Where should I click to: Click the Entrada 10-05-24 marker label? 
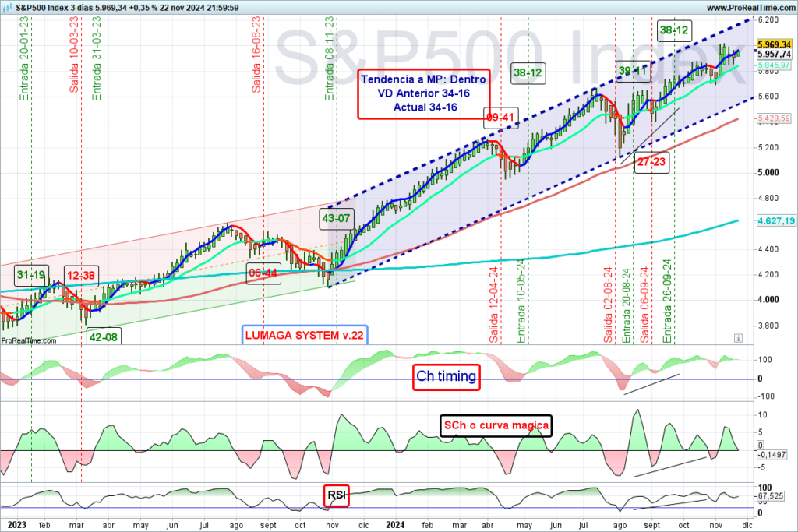pos(520,301)
